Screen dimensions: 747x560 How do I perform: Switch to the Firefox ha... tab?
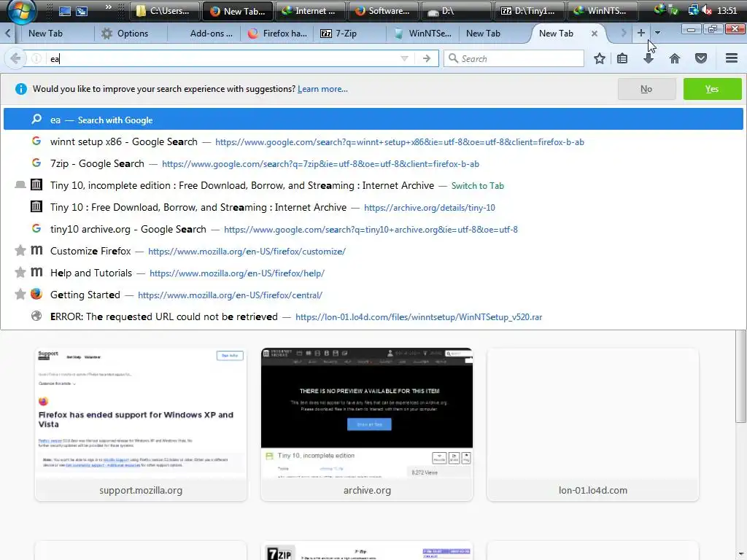[276, 34]
